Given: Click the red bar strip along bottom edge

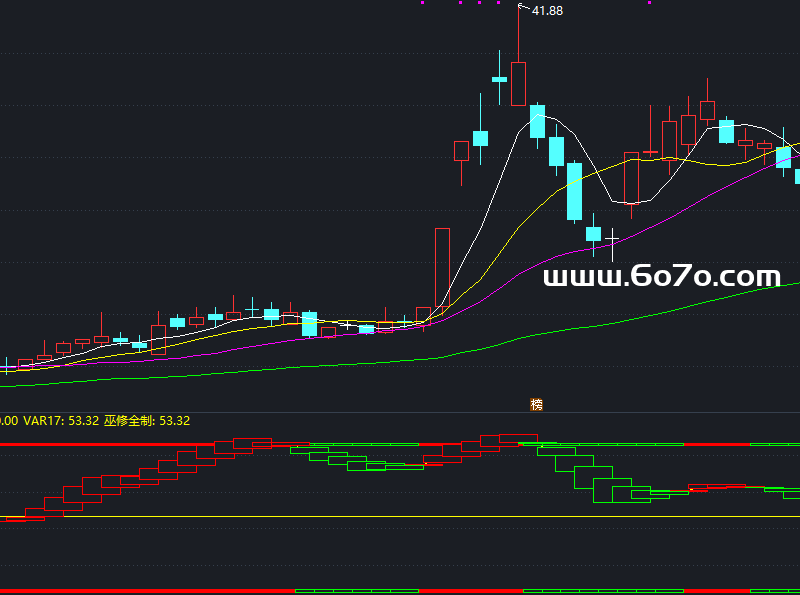Looking at the screenshot, I should click(x=150, y=591).
